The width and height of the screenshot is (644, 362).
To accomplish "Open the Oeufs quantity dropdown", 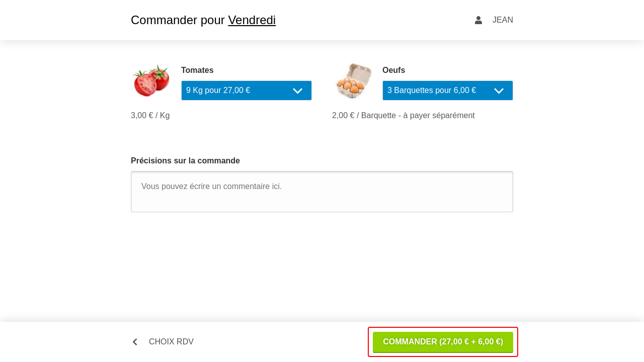I will pos(448,90).
